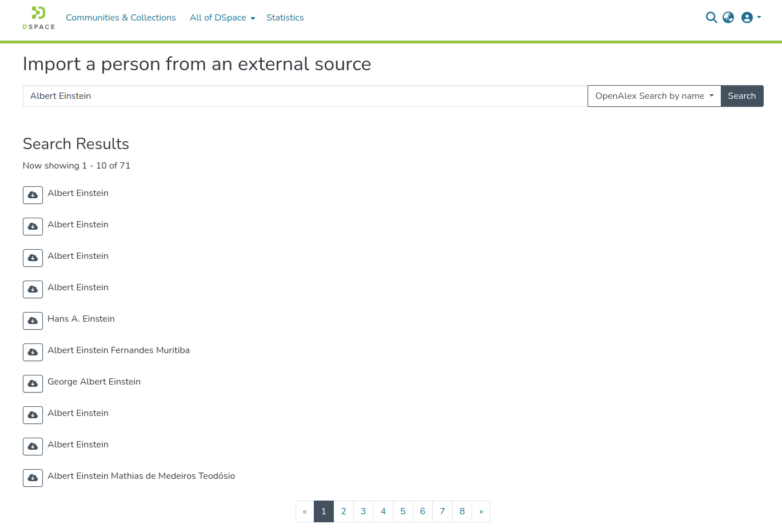This screenshot has height=532, width=782.
Task: Open OpenAlex Search by name source dropdown
Action: pos(654,96)
